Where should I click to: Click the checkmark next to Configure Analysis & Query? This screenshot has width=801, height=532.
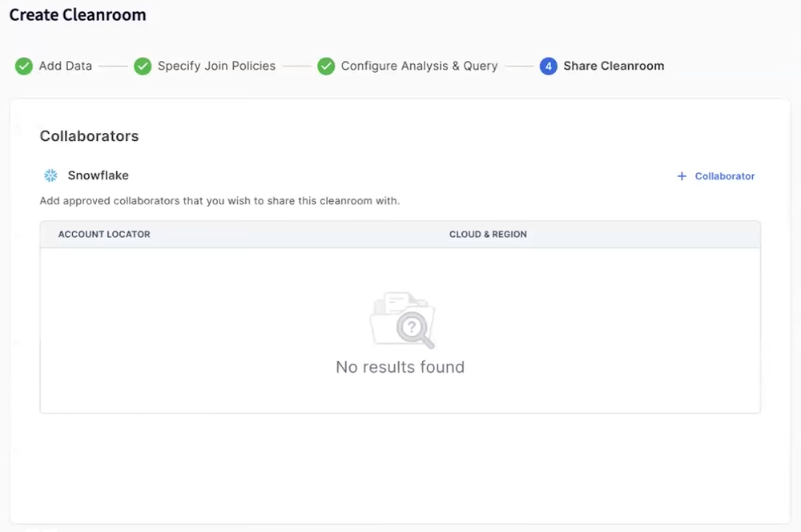coord(326,66)
